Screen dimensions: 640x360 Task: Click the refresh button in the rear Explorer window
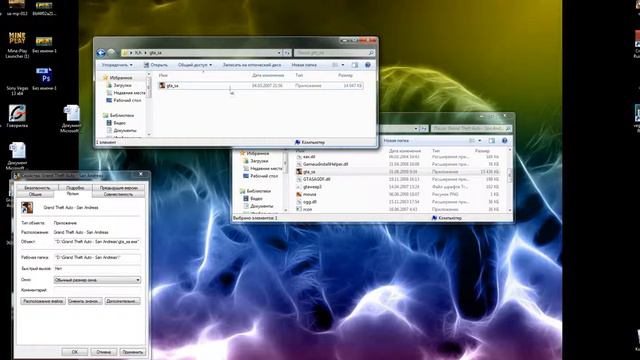424,129
